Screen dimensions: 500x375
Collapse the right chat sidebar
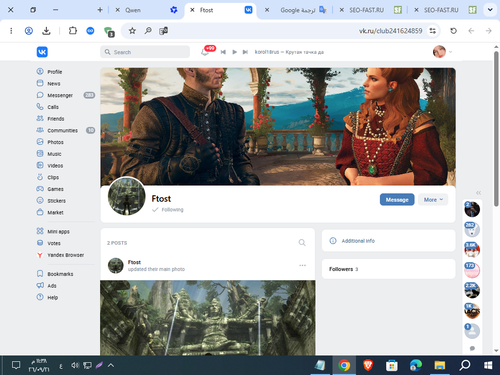pyautogui.click(x=479, y=193)
